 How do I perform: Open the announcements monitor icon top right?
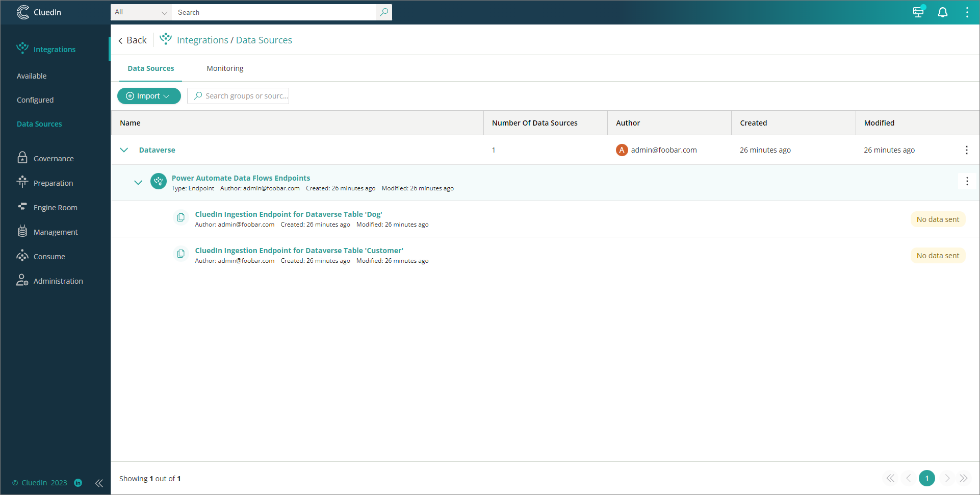[x=918, y=12]
